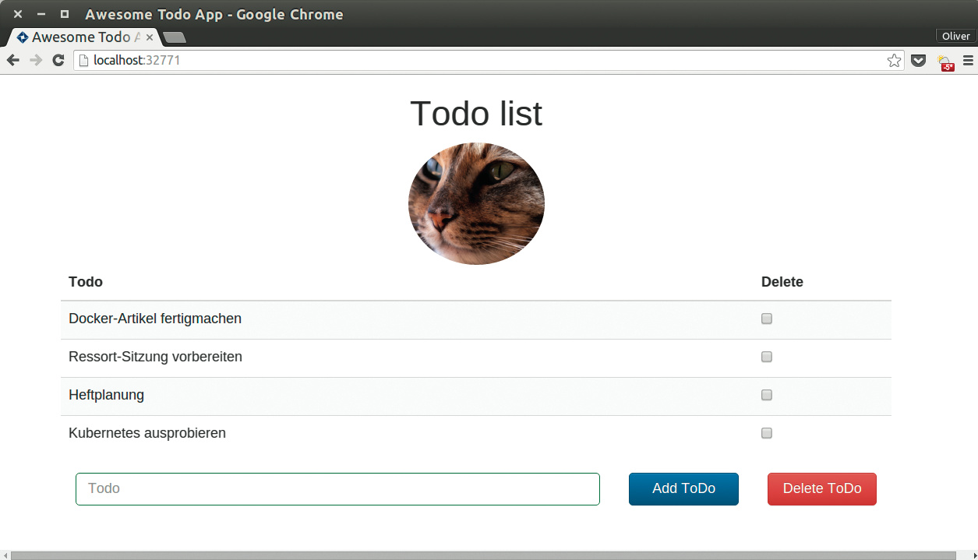
Task: Focus the Todo text input field
Action: coord(337,489)
